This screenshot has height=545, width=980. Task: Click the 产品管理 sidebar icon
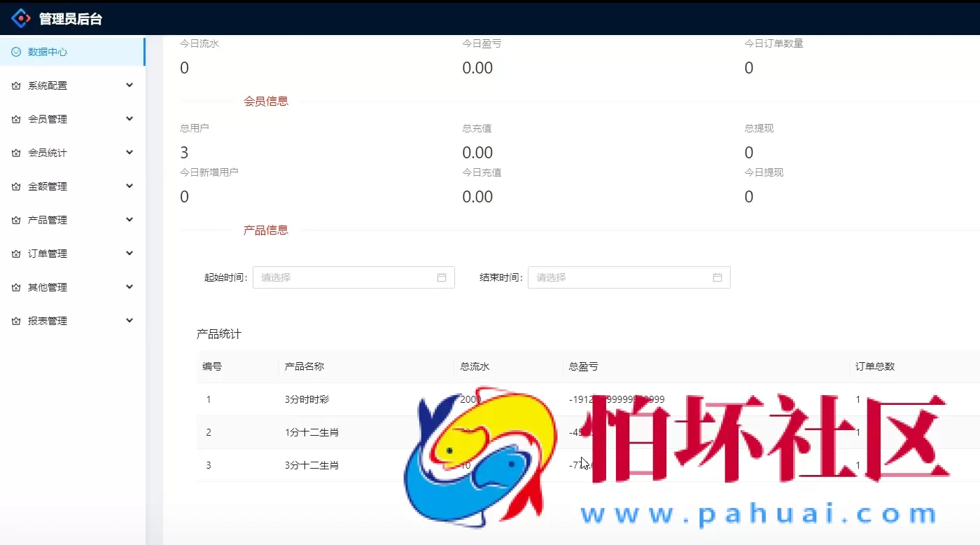tap(15, 219)
